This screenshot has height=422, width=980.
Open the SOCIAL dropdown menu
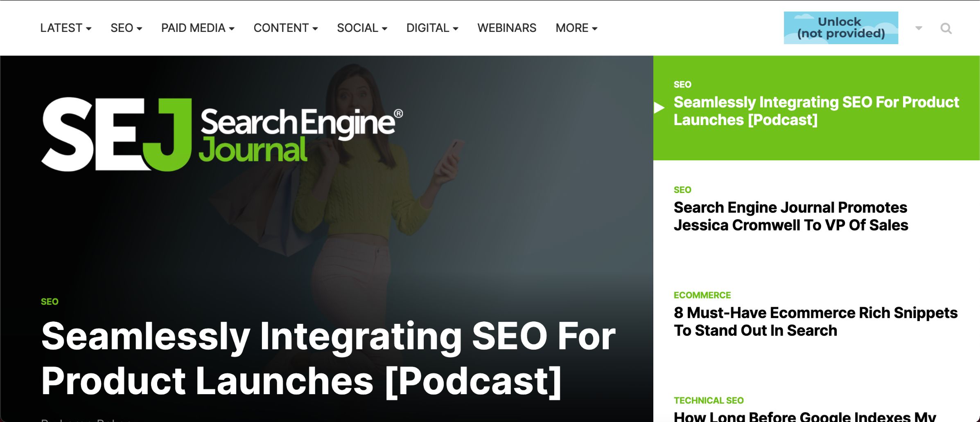pos(362,28)
